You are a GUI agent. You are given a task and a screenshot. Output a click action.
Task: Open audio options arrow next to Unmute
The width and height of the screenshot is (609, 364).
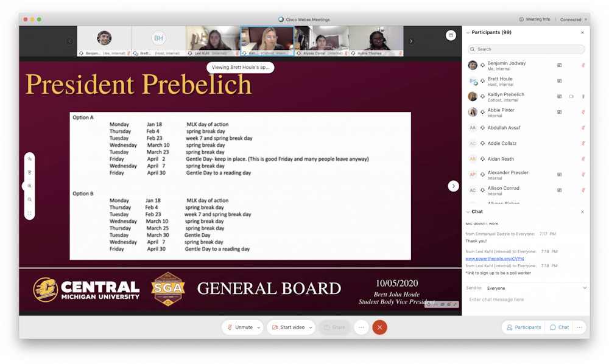coord(258,327)
